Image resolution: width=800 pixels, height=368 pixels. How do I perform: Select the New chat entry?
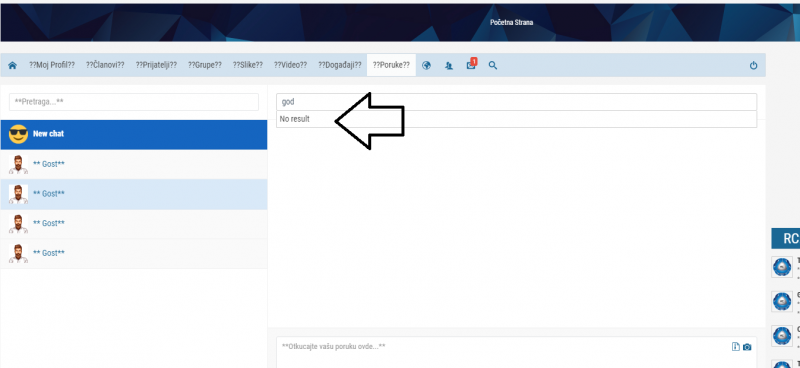(x=134, y=135)
